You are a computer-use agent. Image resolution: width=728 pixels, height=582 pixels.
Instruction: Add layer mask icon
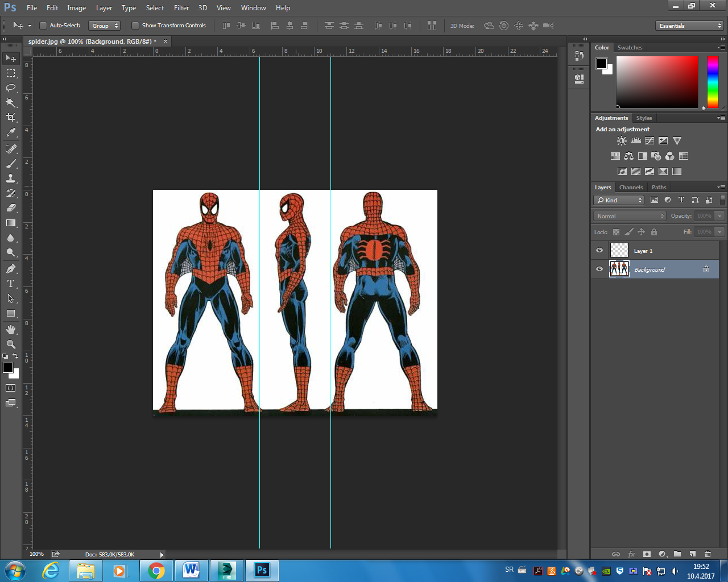click(x=647, y=554)
